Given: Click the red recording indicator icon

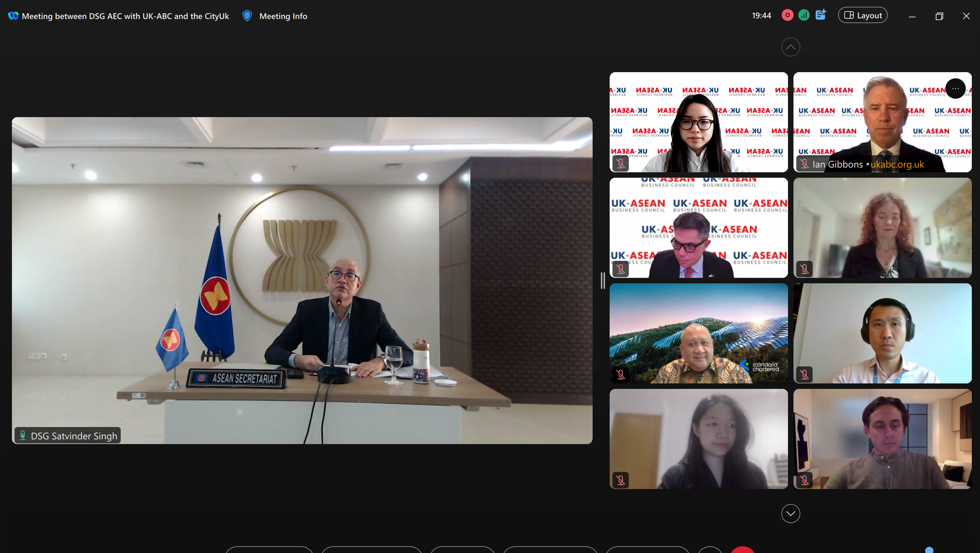Looking at the screenshot, I should pyautogui.click(x=787, y=15).
